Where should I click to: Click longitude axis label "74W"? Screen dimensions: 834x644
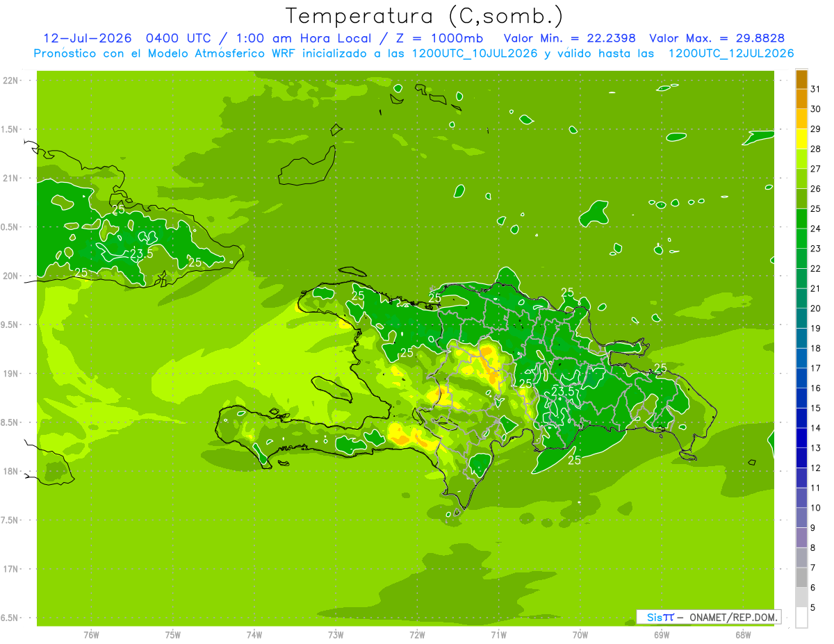[254, 635]
